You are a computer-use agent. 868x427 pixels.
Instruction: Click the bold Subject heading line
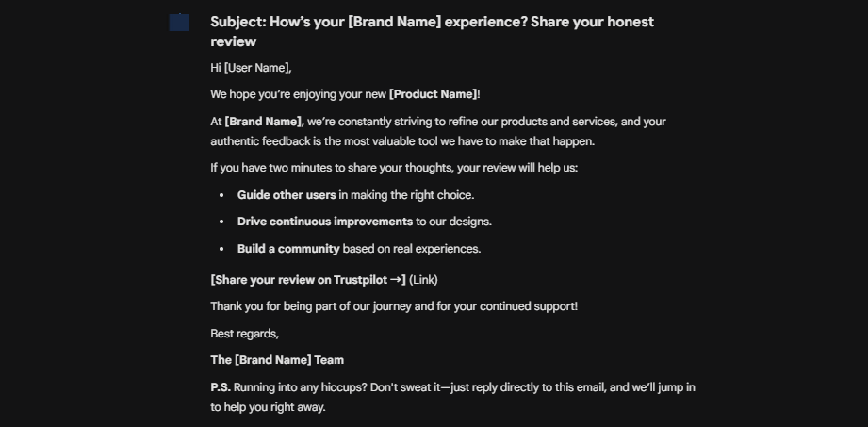pyautogui.click(x=432, y=22)
